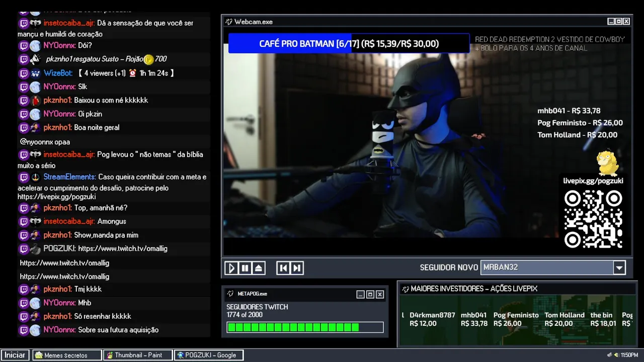Screen dimensions: 644x362
Task: Click 'the bin' R$ 18,01 in investors ticker
Action: coord(603,319)
